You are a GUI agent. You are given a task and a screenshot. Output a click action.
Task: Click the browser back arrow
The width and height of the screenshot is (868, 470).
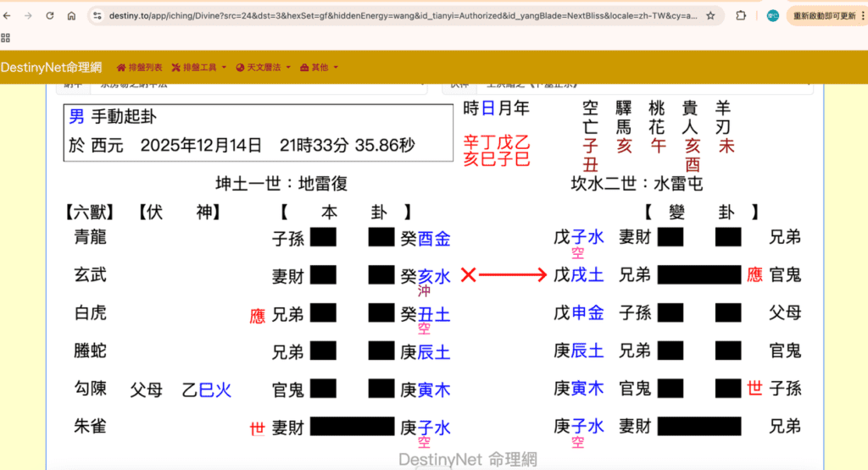point(7,16)
